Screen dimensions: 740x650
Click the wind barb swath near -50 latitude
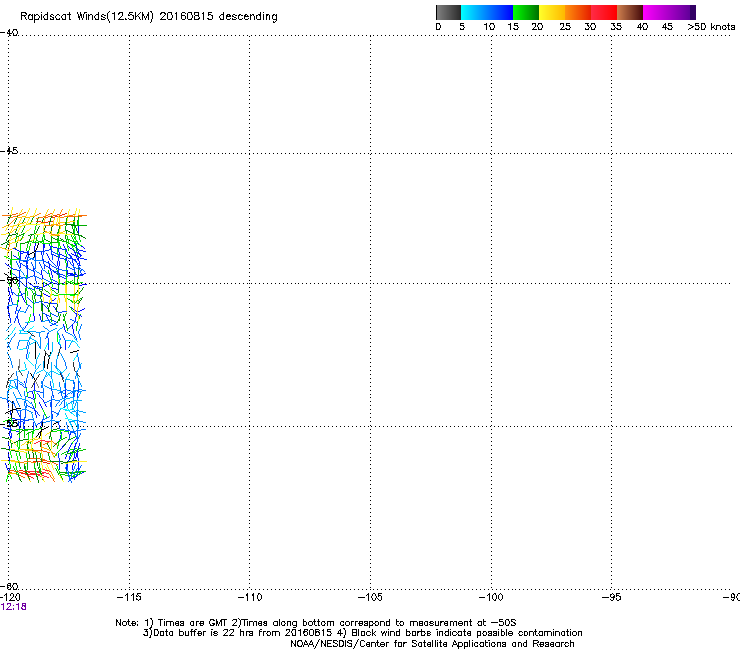(45, 345)
